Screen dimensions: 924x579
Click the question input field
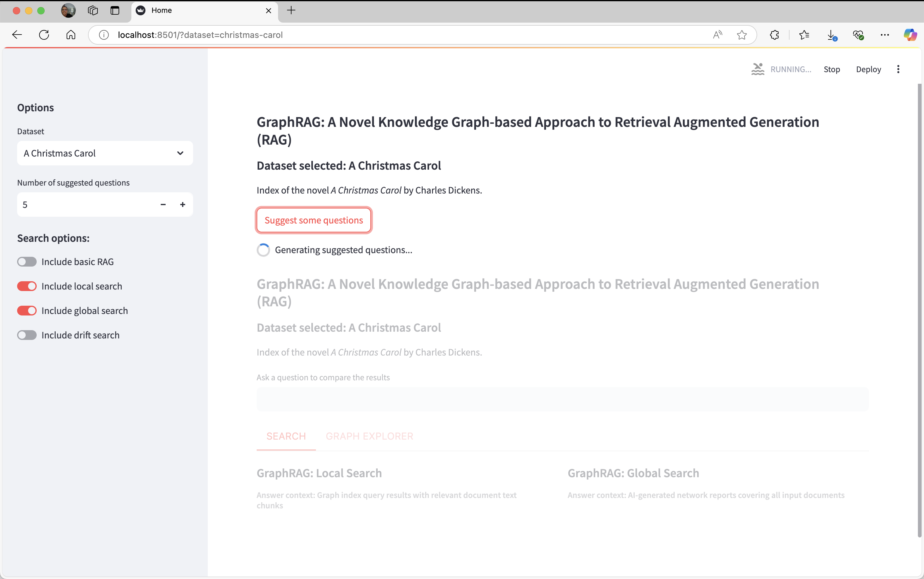pyautogui.click(x=562, y=400)
